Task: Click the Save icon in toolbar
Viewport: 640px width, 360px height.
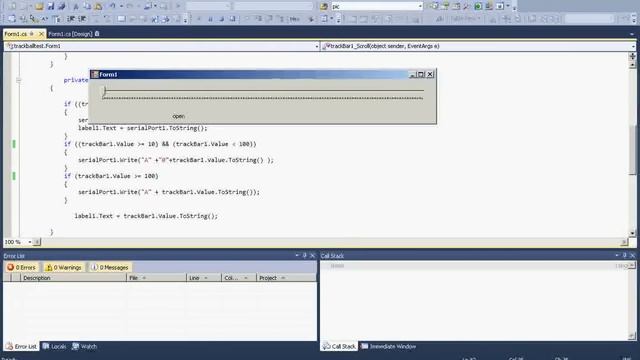Action: pyautogui.click(x=51, y=6)
